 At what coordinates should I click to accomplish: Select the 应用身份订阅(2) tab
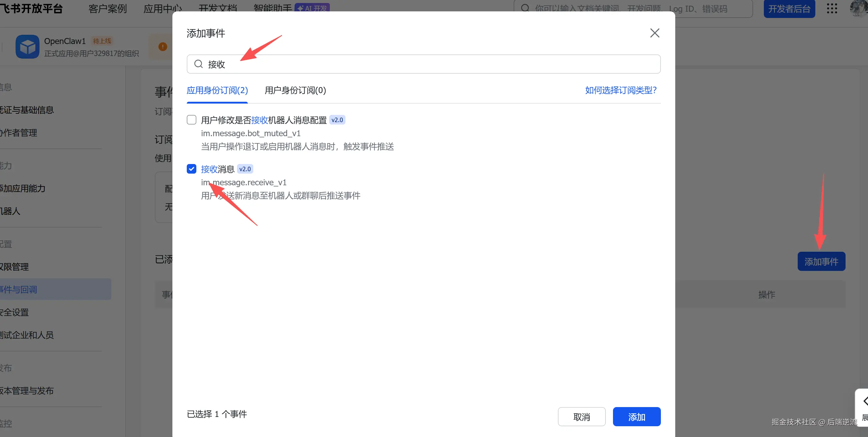217,90
